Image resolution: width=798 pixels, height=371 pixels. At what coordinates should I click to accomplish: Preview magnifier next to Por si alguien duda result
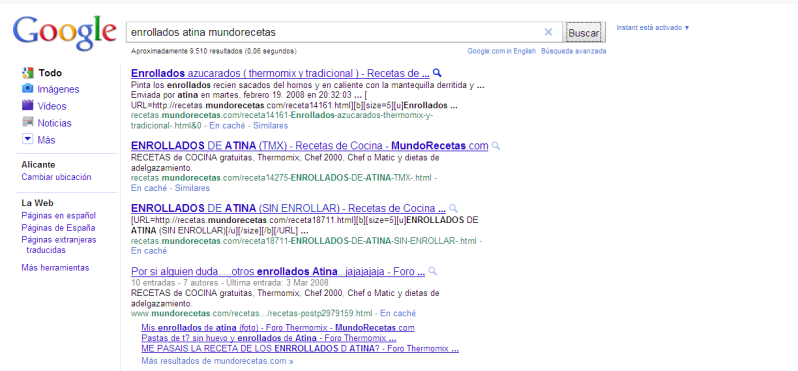432,271
